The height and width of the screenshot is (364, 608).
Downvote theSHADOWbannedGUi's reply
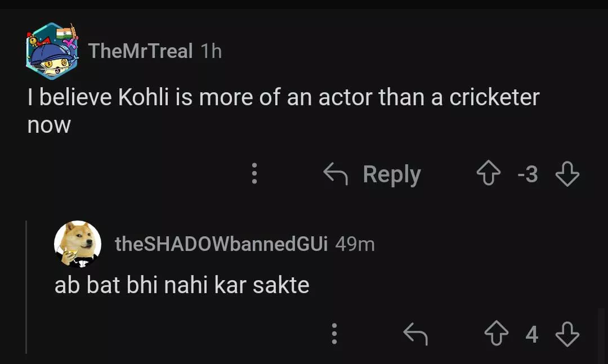(x=567, y=335)
